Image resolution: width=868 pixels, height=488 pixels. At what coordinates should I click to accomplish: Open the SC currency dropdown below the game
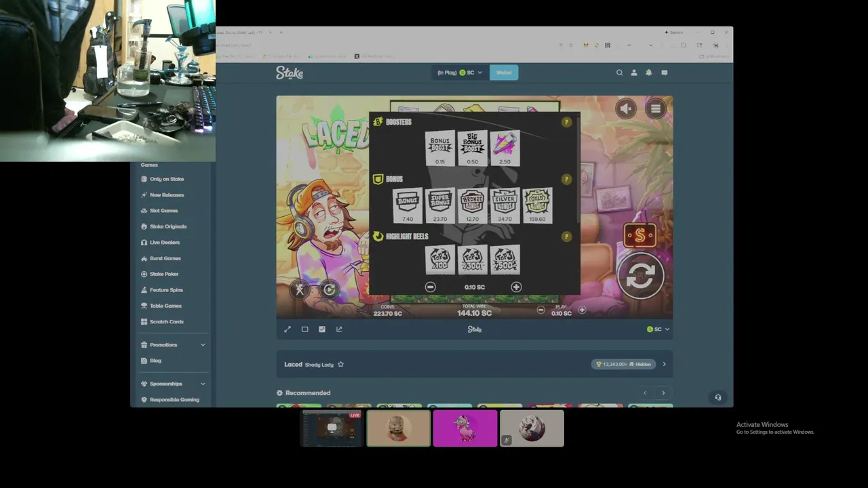click(658, 329)
